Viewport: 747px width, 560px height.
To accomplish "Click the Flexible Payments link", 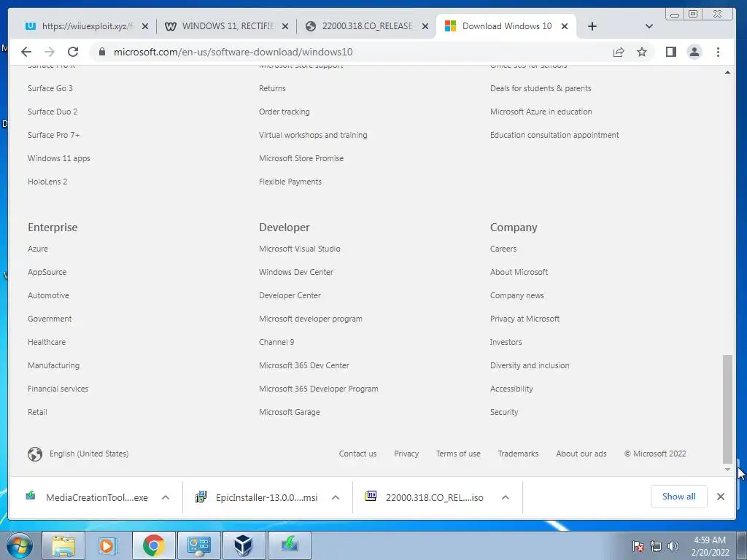I will [x=290, y=182].
